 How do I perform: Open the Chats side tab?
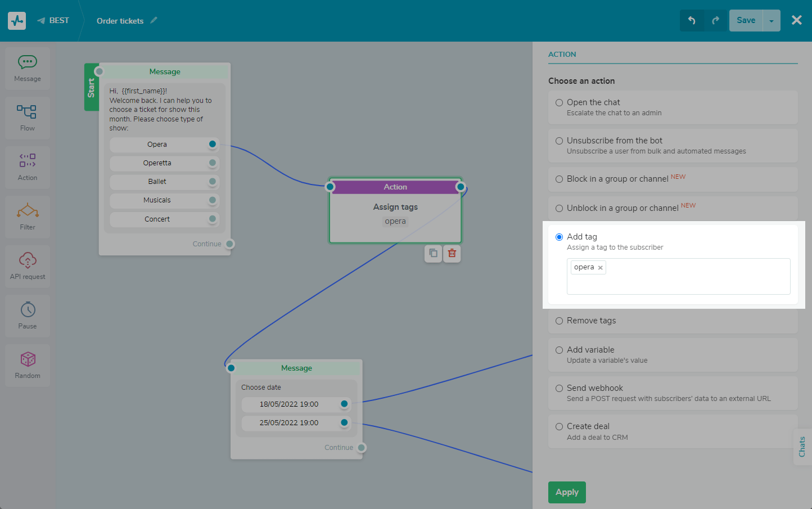coord(802,447)
